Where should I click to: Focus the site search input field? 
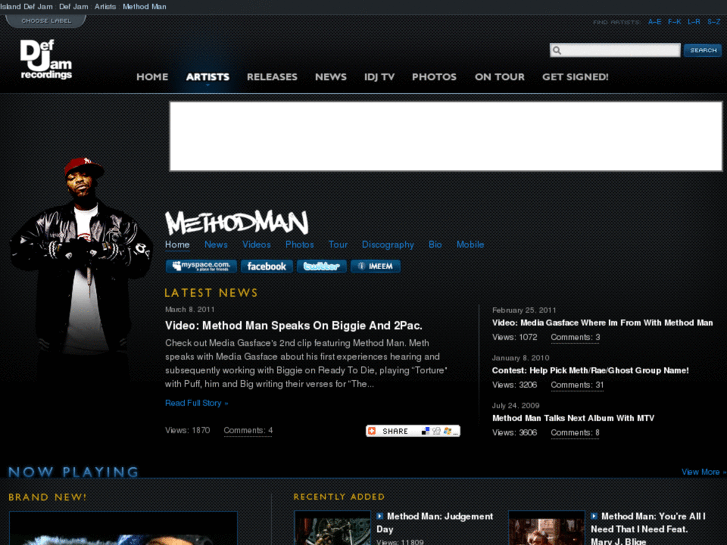click(615, 50)
